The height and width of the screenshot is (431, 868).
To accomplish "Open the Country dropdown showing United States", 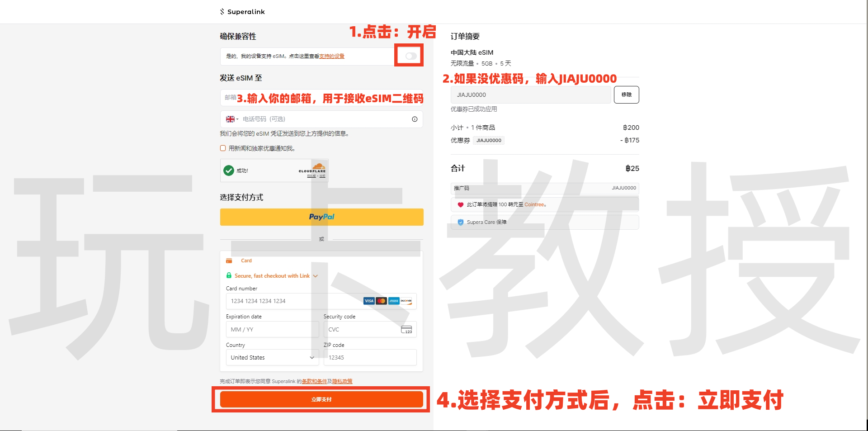I will coord(272,357).
